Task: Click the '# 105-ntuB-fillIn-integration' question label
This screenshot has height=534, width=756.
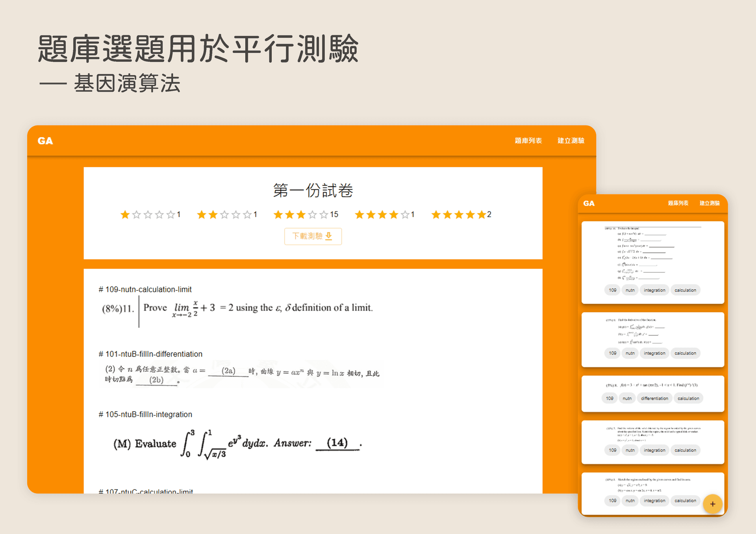Action: [145, 414]
